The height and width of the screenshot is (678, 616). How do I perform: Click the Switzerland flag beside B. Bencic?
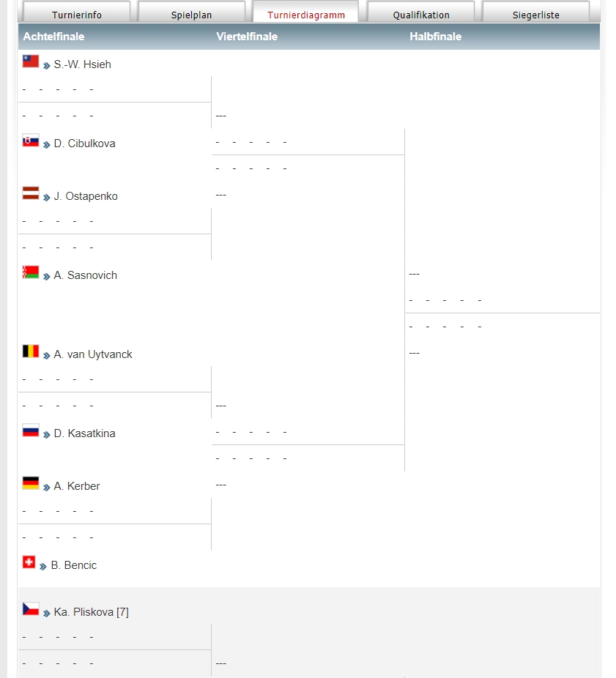click(29, 562)
